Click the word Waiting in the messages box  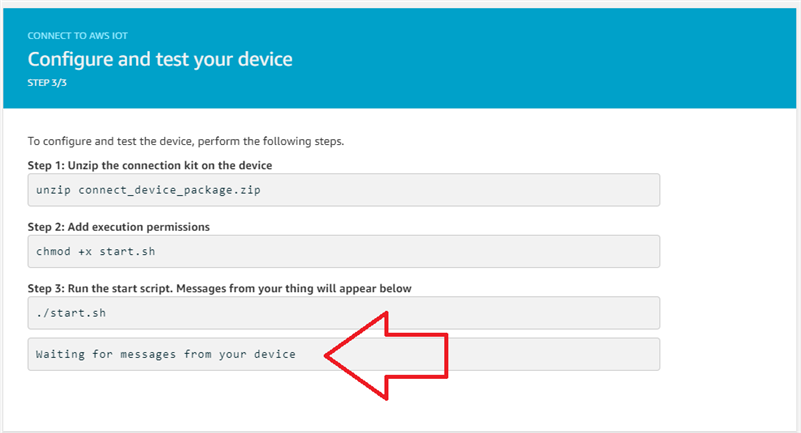pyautogui.click(x=59, y=354)
